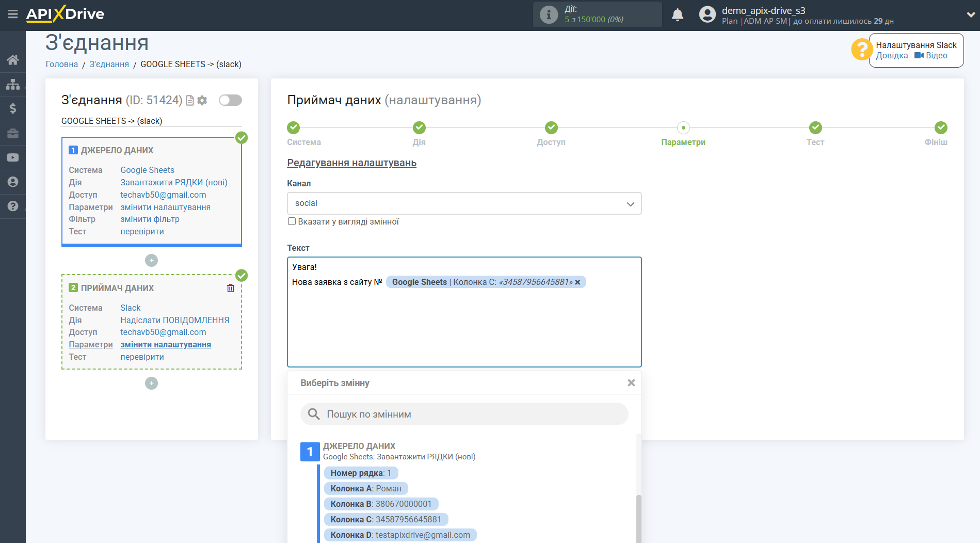Screen dimensions: 980x543
Task: Click 'Надіслати ПОВІДОМЛЕННЯ' link
Action: 175,320
